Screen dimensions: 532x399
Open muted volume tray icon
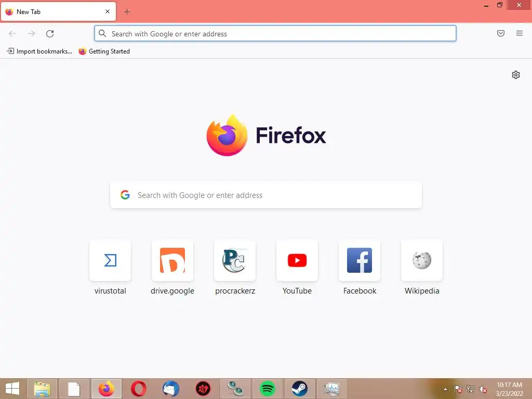click(x=483, y=389)
